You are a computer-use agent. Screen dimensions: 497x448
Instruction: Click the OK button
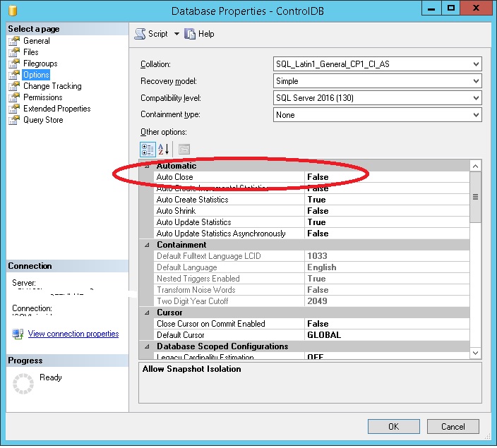393,426
